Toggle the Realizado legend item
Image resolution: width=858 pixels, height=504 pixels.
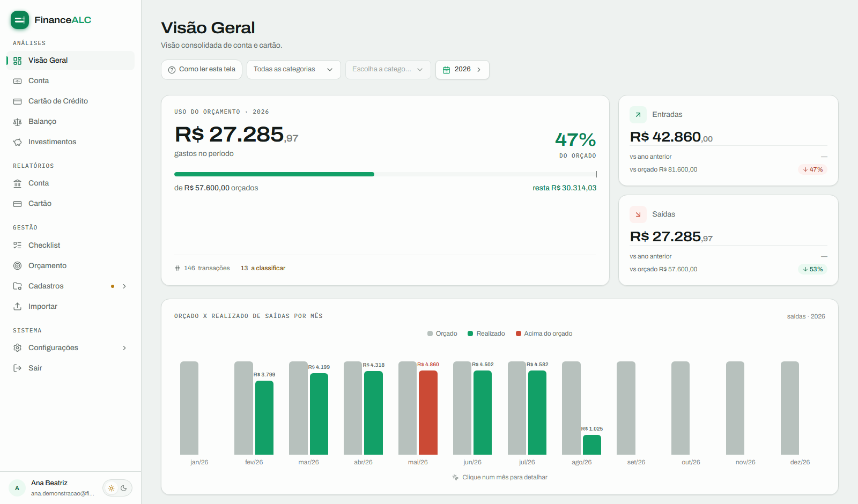(x=486, y=333)
